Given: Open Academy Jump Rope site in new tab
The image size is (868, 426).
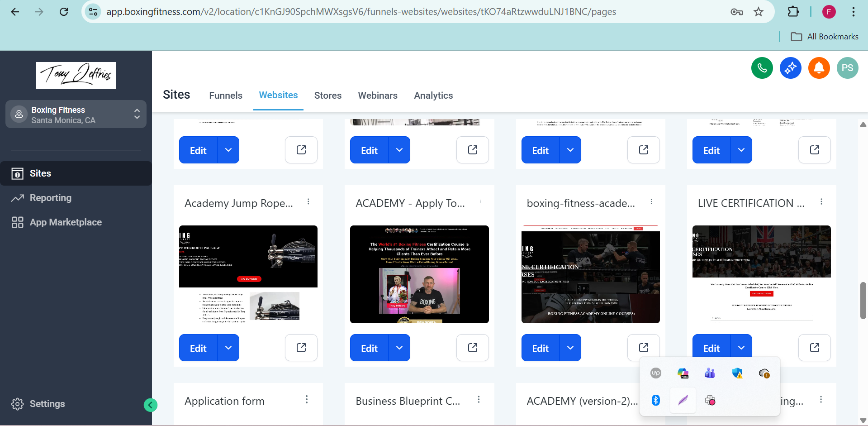Looking at the screenshot, I should pos(301,348).
